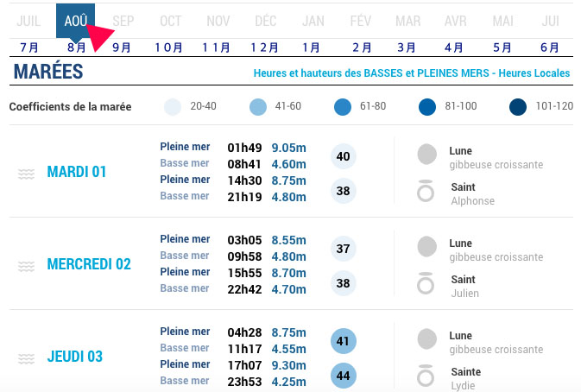The width and height of the screenshot is (581, 392).
Task: Click the moon icon for Jeudi 03
Action: tap(426, 339)
